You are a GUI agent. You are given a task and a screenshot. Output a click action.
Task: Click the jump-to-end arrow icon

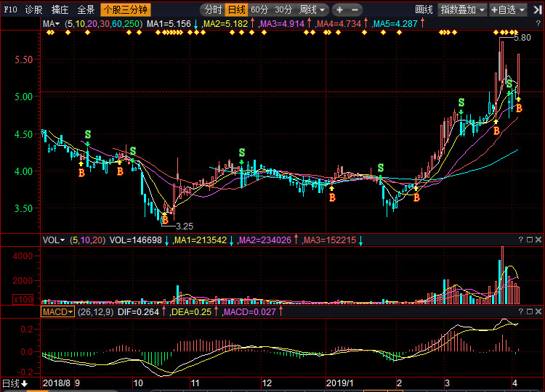point(537,10)
